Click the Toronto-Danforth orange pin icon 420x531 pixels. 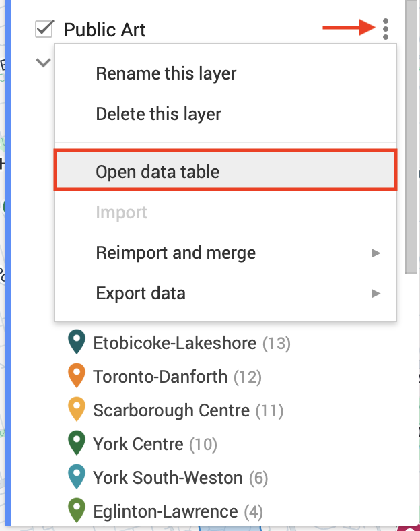(x=77, y=376)
